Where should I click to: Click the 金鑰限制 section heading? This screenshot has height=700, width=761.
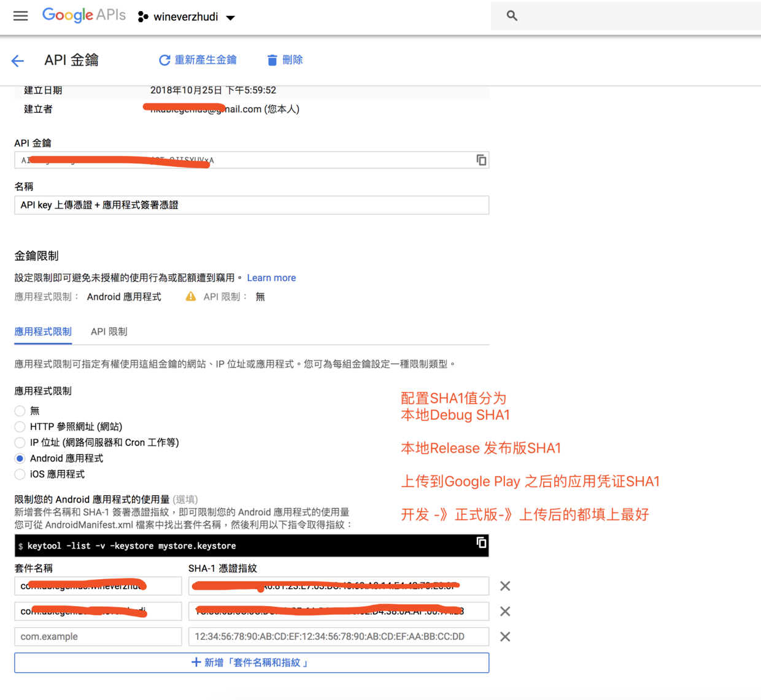36,256
